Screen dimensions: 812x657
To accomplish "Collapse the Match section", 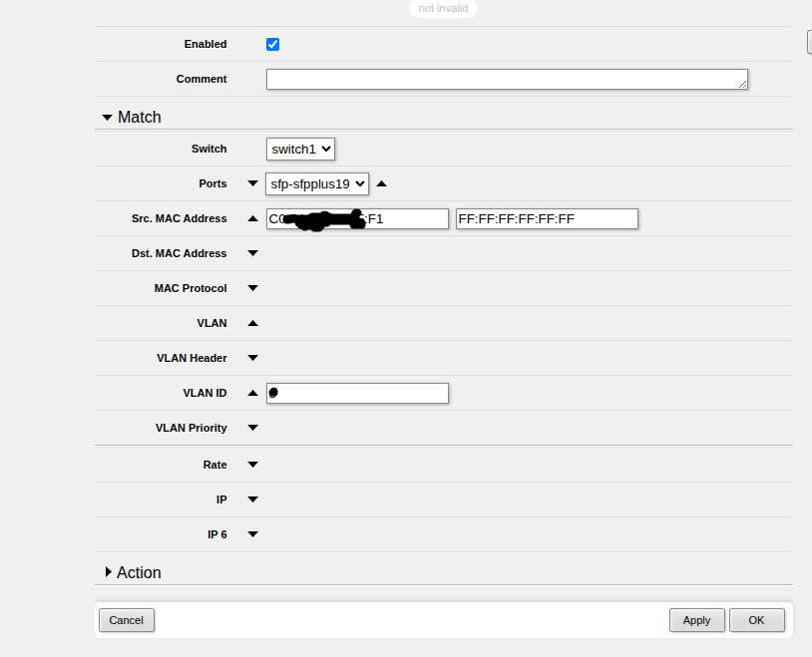I will (x=108, y=118).
